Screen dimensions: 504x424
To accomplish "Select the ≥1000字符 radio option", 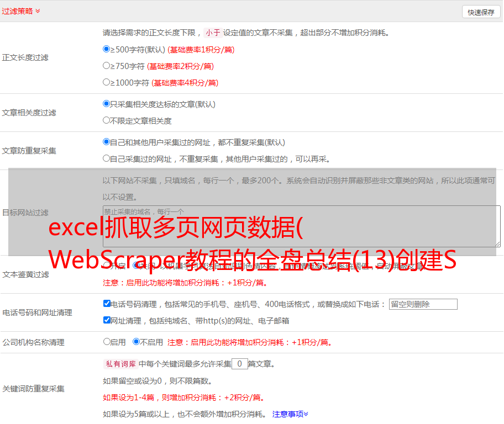I will point(106,82).
